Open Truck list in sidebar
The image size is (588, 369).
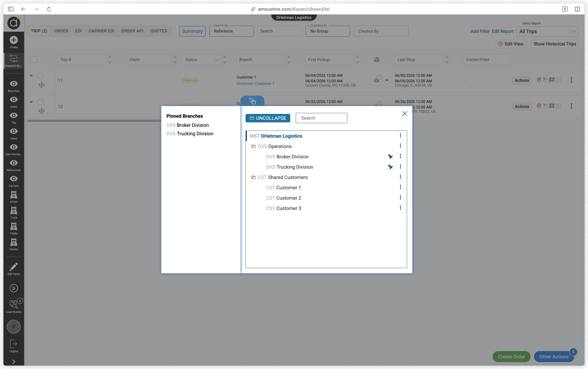[x=14, y=213]
